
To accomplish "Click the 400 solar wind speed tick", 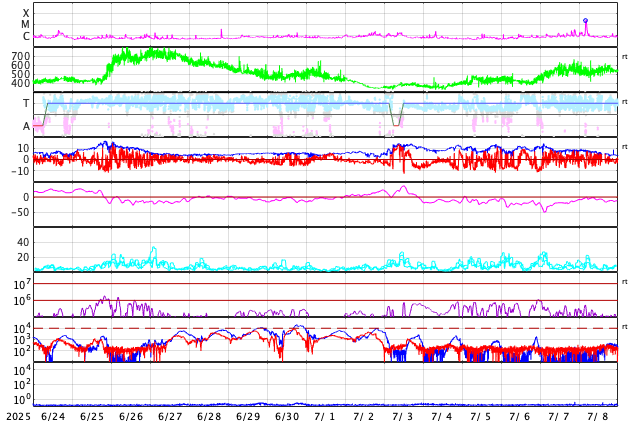I will 21,83.
